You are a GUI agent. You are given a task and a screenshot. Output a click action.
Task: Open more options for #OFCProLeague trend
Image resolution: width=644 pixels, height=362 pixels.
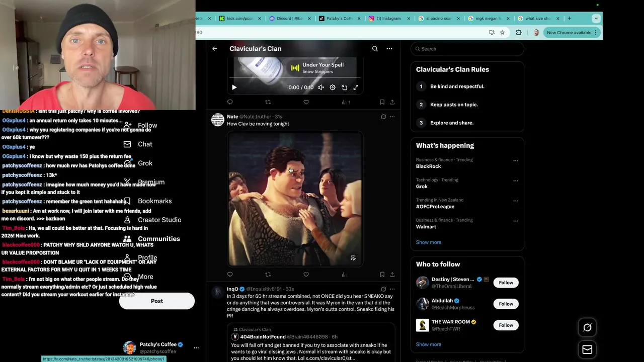point(516,201)
